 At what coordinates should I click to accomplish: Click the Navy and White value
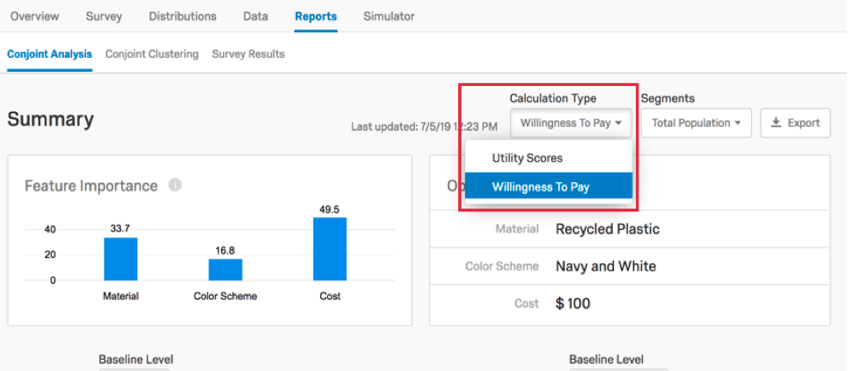pyautogui.click(x=606, y=266)
